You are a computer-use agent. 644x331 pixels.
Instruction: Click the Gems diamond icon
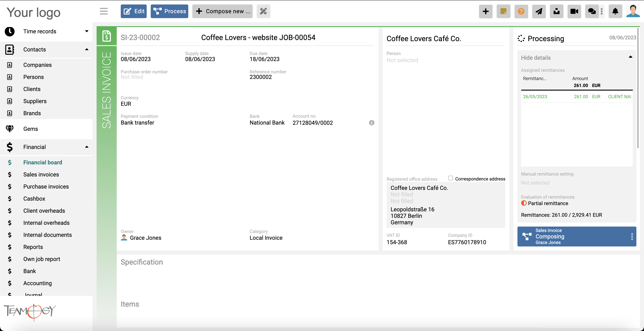[10, 129]
